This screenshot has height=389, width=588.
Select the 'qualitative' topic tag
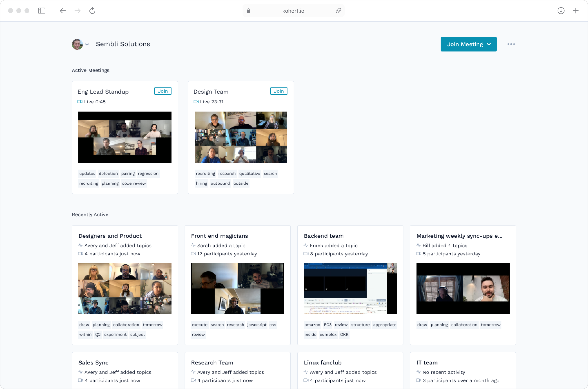250,173
